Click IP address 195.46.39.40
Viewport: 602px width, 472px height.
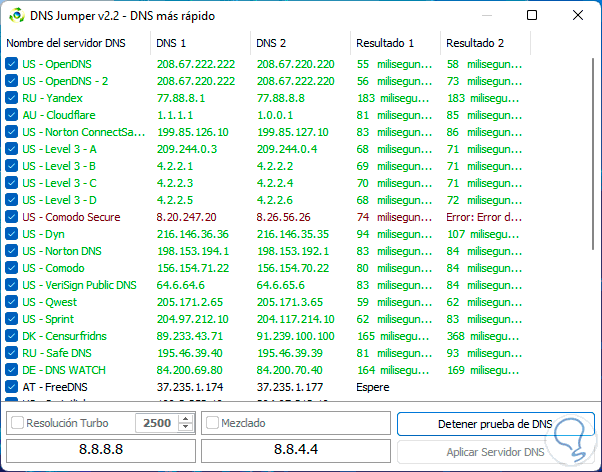click(190, 353)
